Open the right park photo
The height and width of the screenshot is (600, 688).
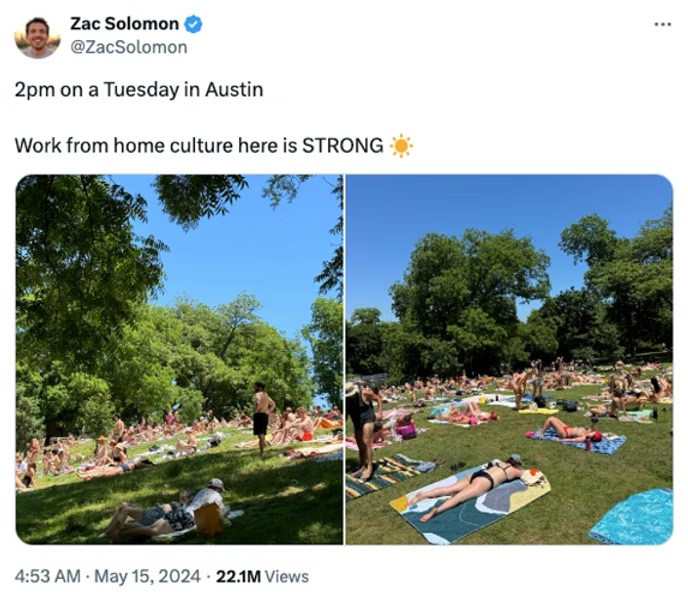pyautogui.click(x=509, y=359)
